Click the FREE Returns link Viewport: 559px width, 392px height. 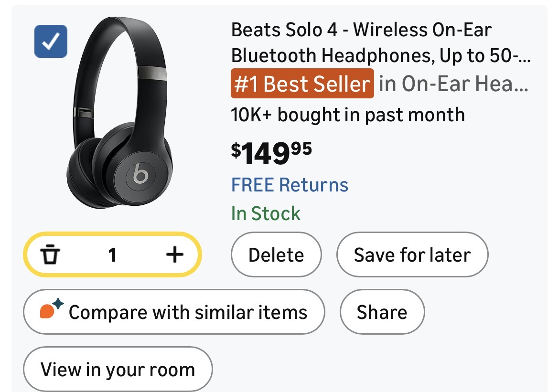290,185
